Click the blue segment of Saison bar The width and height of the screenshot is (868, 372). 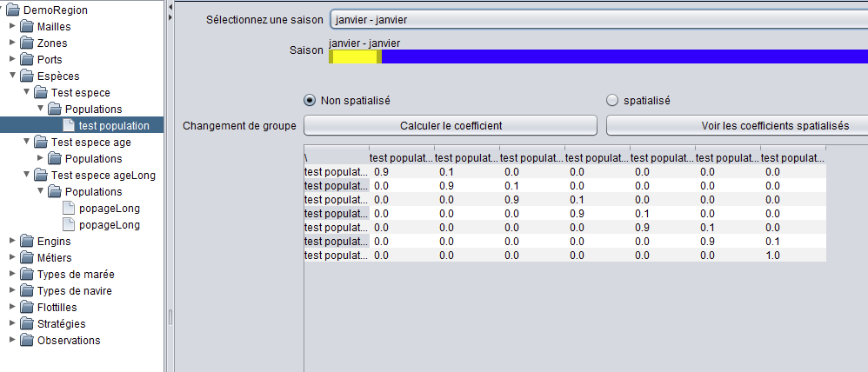click(x=624, y=56)
